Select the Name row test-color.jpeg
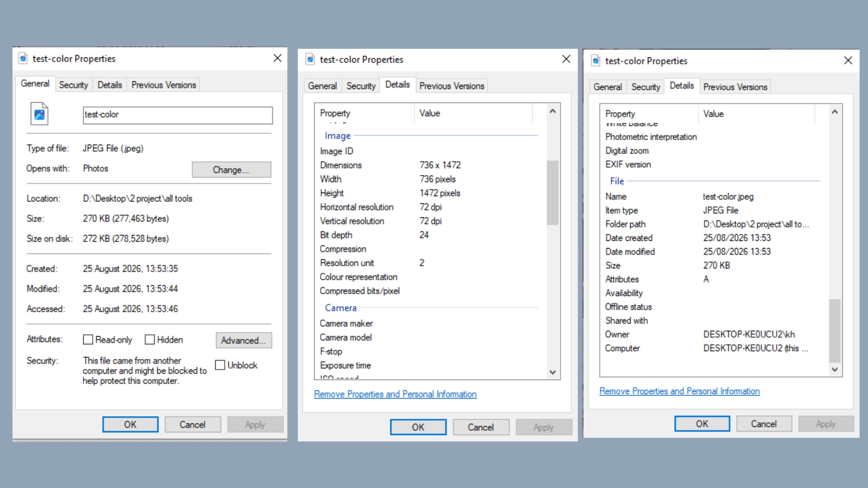 click(x=714, y=197)
